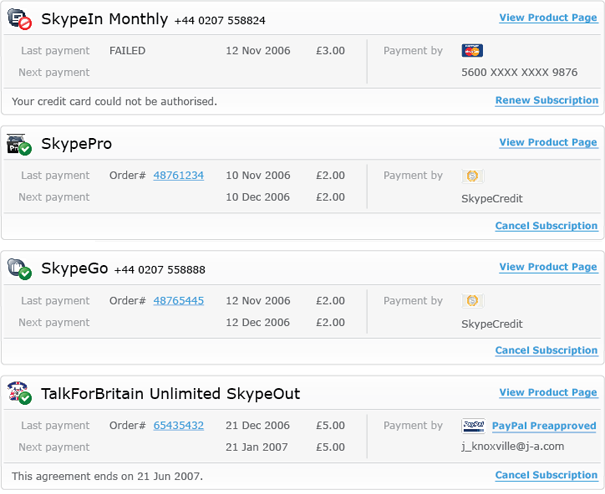Select the TalkForBritain Unlimited SkypeOut heading

click(x=171, y=394)
